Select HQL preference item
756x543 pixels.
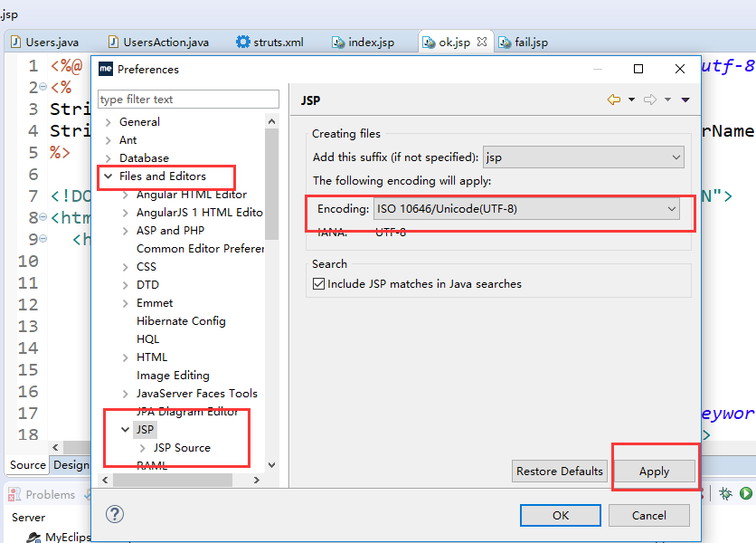pyautogui.click(x=147, y=339)
